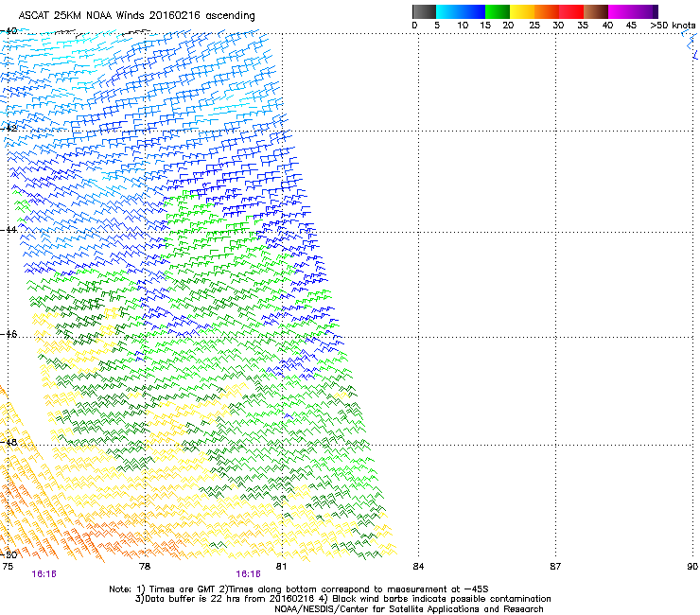The height and width of the screenshot is (615, 700).
Task: Click the latitude label '-48'
Action: 9,442
